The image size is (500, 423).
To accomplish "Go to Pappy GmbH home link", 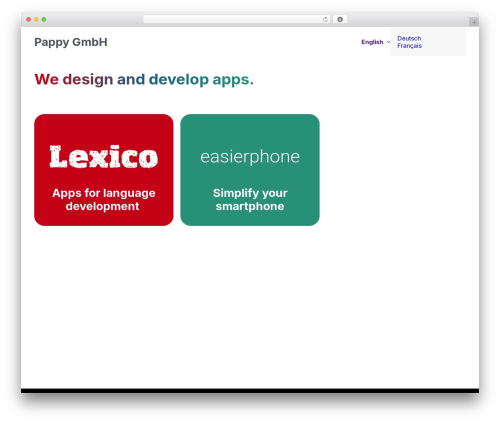I will (x=71, y=42).
